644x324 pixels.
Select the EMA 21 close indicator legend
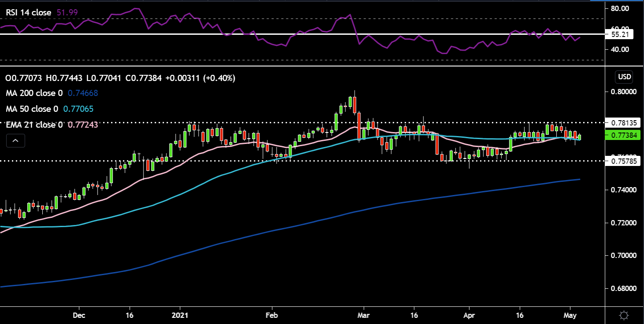(x=34, y=125)
